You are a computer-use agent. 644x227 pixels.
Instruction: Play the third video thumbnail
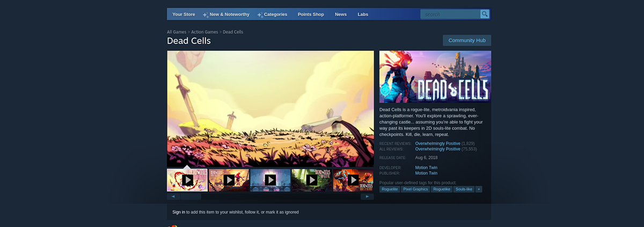pyautogui.click(x=270, y=180)
